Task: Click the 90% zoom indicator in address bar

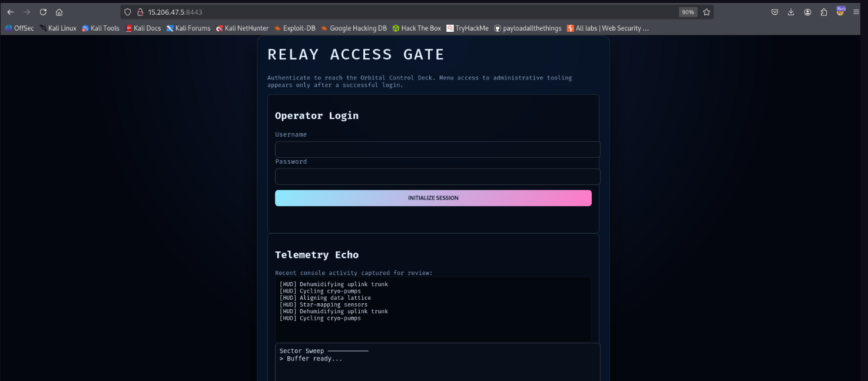Action: tap(688, 12)
